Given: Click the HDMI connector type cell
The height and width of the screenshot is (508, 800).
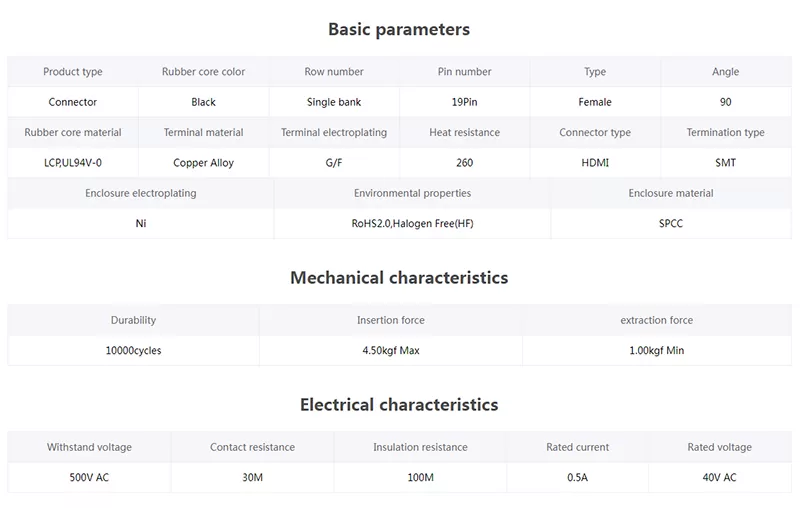Looking at the screenshot, I should [x=595, y=163].
